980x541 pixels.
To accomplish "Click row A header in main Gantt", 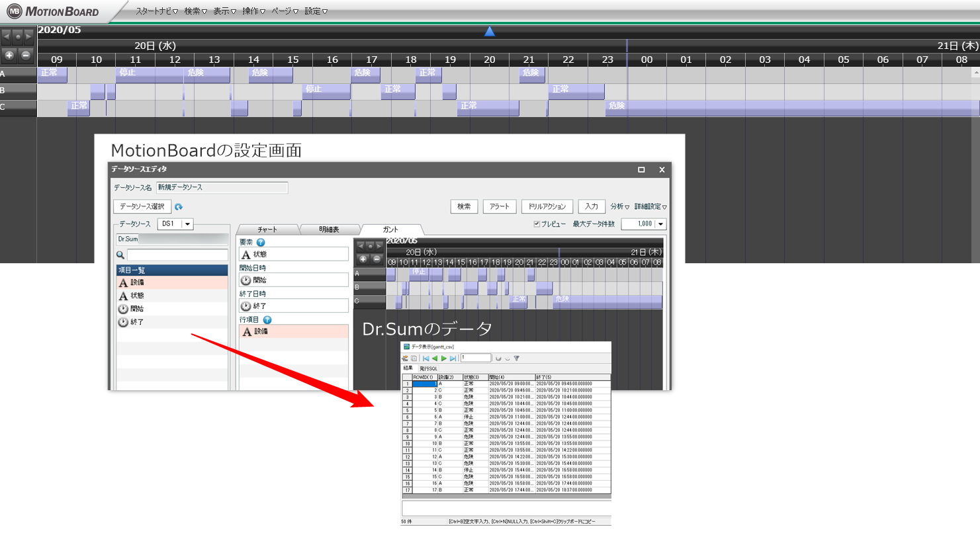I will pos(19,74).
